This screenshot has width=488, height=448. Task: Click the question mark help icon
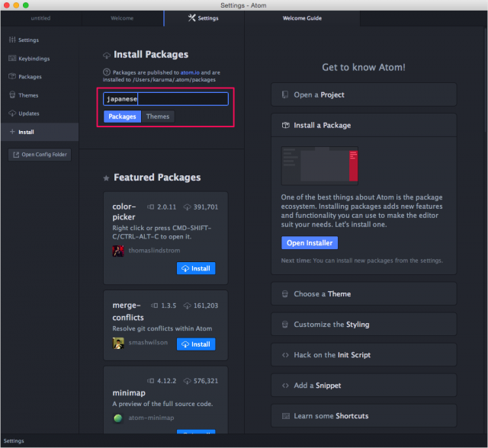pyautogui.click(x=107, y=72)
